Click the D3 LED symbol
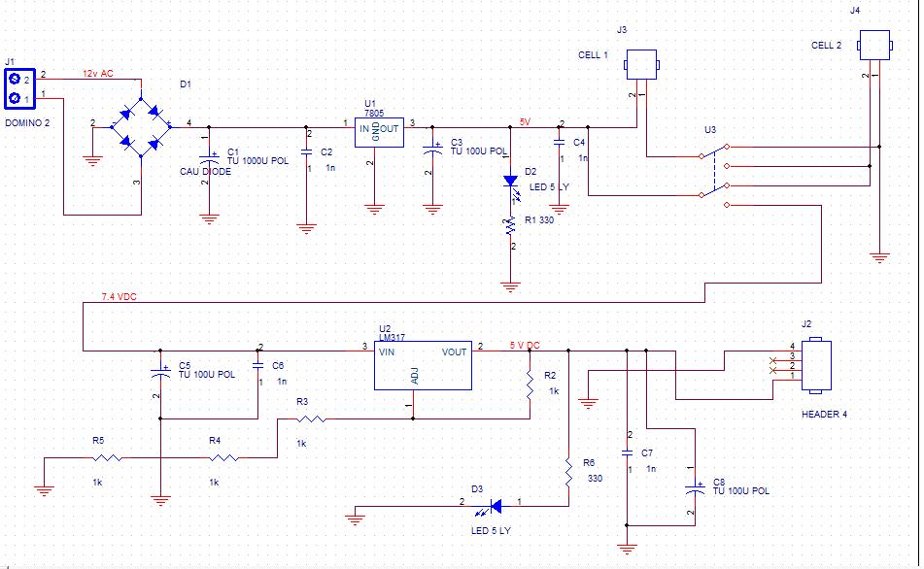Screen dimensions: 924x569 point(495,506)
